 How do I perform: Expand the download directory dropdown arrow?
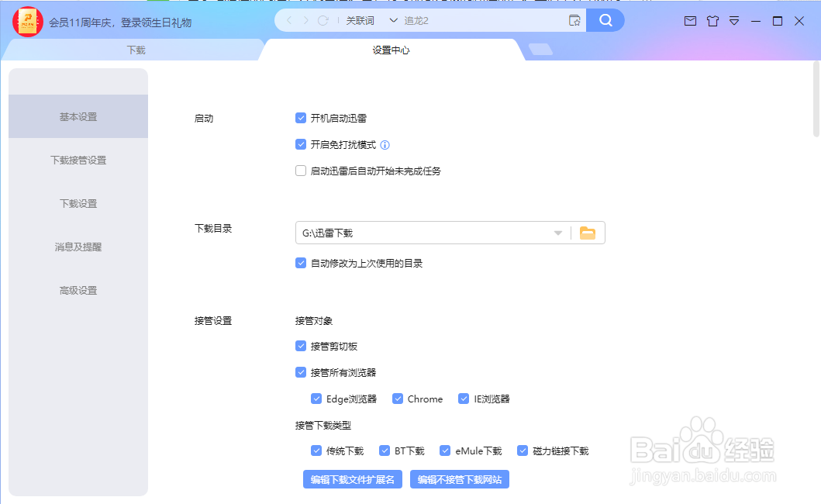click(558, 233)
